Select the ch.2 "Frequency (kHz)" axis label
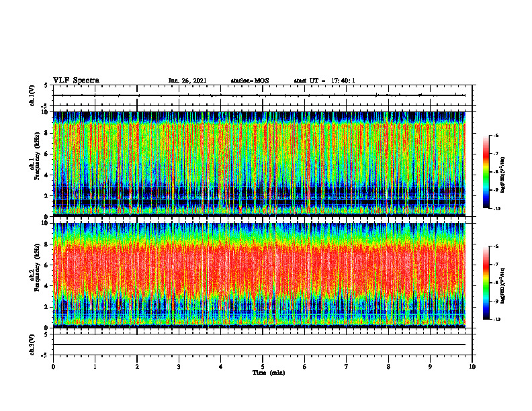 point(37,267)
